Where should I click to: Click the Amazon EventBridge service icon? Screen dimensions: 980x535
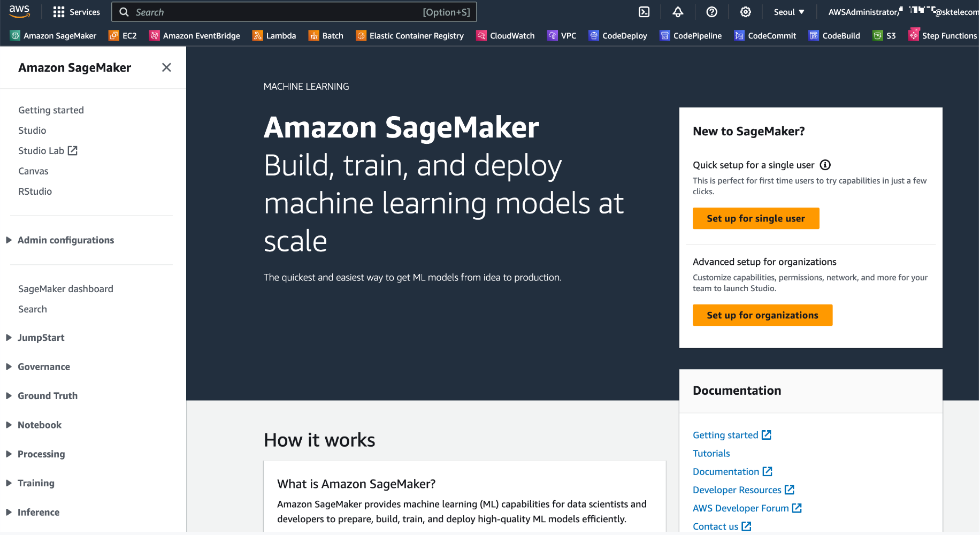154,35
